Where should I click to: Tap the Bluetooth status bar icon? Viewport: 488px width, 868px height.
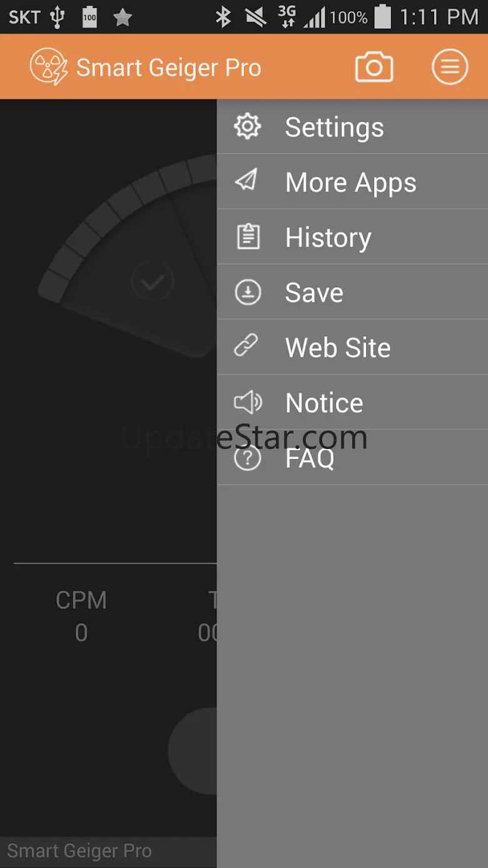coord(223,17)
